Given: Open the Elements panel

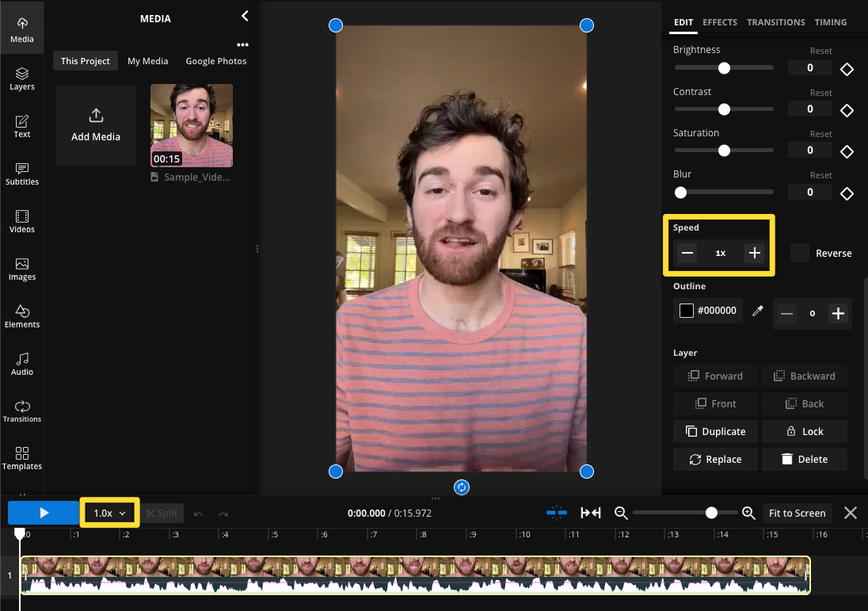Looking at the screenshot, I should 22,316.
